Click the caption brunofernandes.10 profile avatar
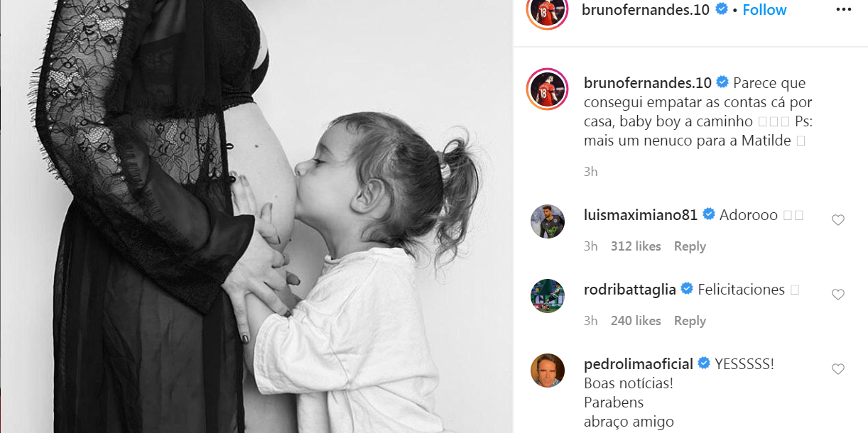 tap(547, 90)
